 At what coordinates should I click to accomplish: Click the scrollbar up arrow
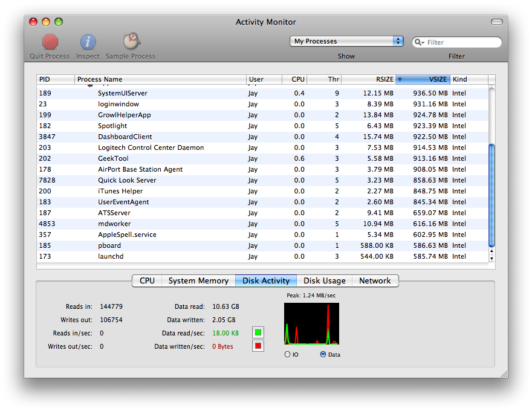pos(491,251)
